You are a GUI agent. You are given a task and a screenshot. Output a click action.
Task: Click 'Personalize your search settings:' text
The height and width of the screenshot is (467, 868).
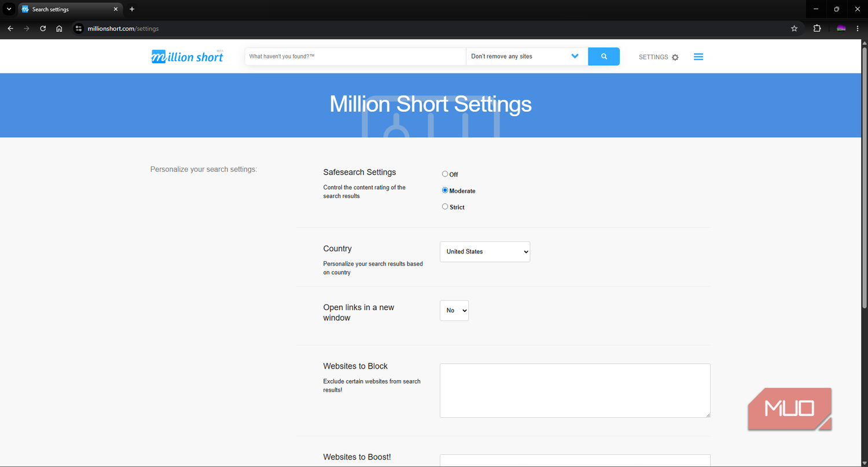[204, 170]
